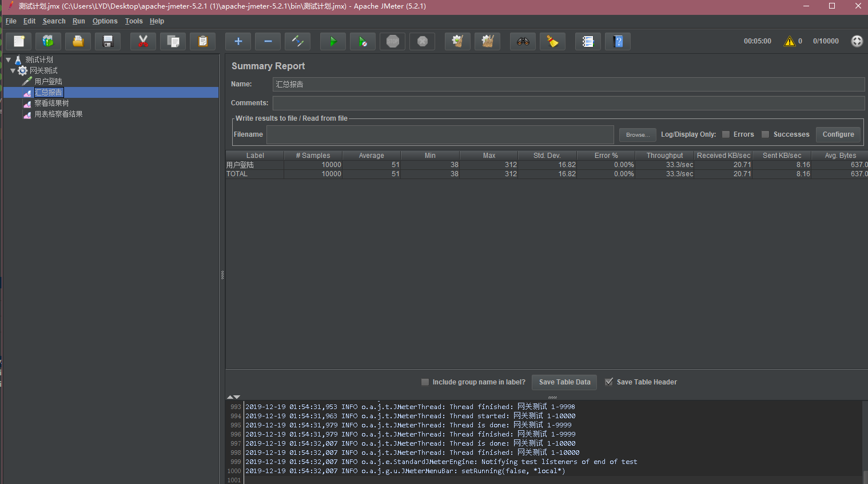Viewport: 868px width, 484px height.
Task: Open the Search menu
Action: (x=54, y=21)
